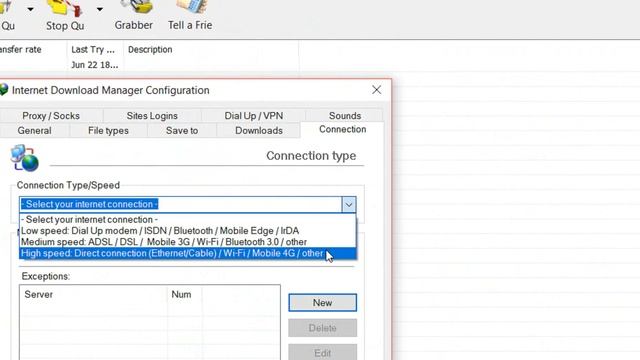Choose '- Select your internet connection -' list option
Viewport: 640px width, 360px height.
tap(188, 220)
